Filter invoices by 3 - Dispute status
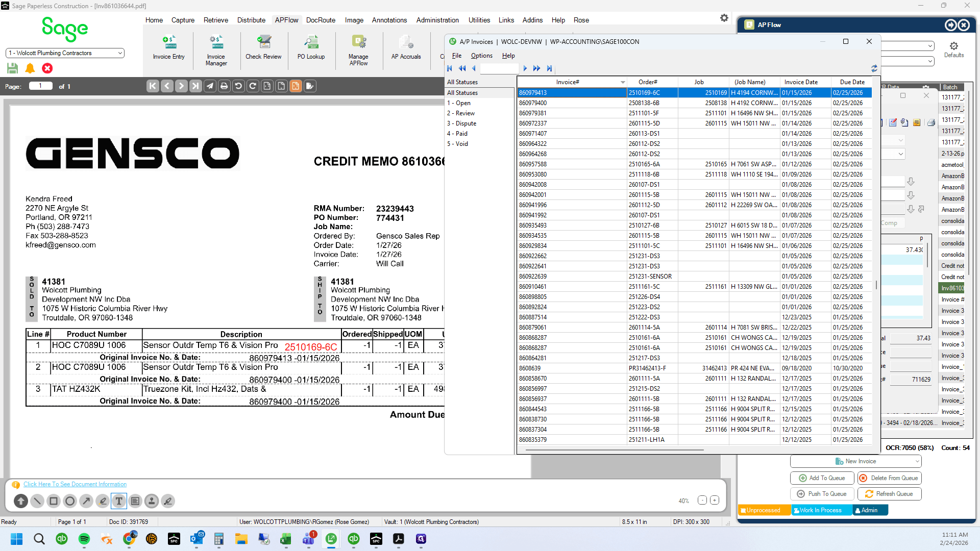The image size is (980, 551). [462, 123]
